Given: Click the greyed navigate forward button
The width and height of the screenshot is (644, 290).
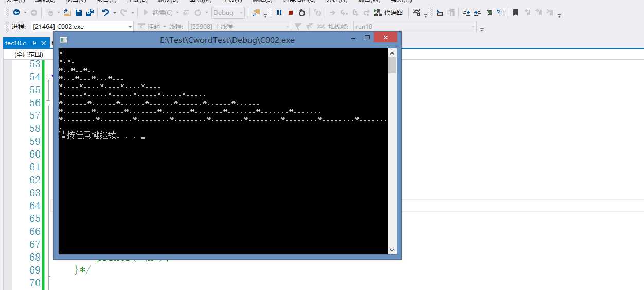Looking at the screenshot, I should (x=33, y=12).
